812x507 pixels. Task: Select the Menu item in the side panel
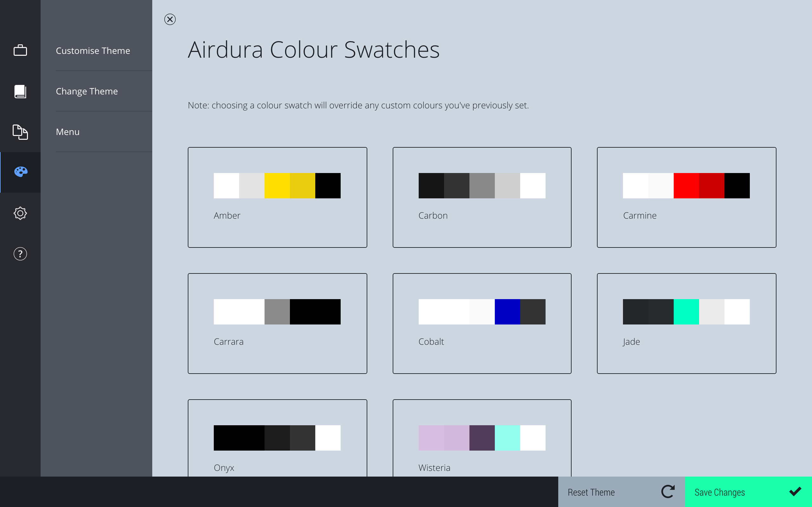click(68, 132)
